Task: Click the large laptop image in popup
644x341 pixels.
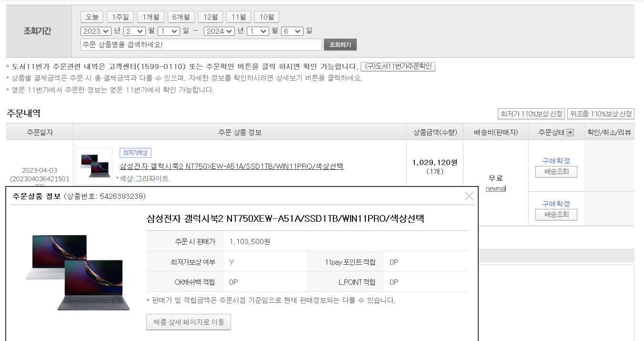Action: tap(78, 272)
